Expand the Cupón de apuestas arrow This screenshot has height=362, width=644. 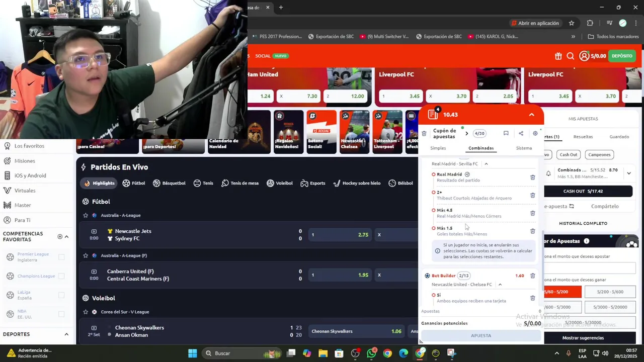click(x=466, y=133)
